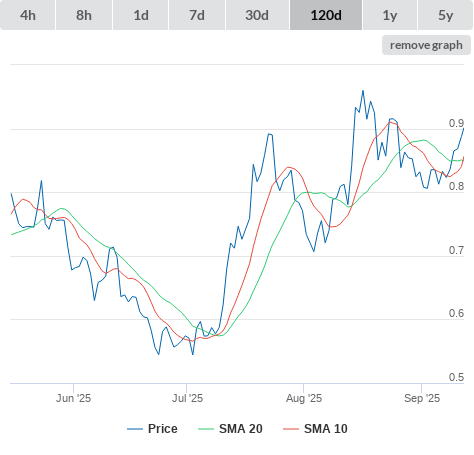Screen dimensions: 474x455
Task: Click the Jun '25 axis tick label
Action: click(x=73, y=398)
